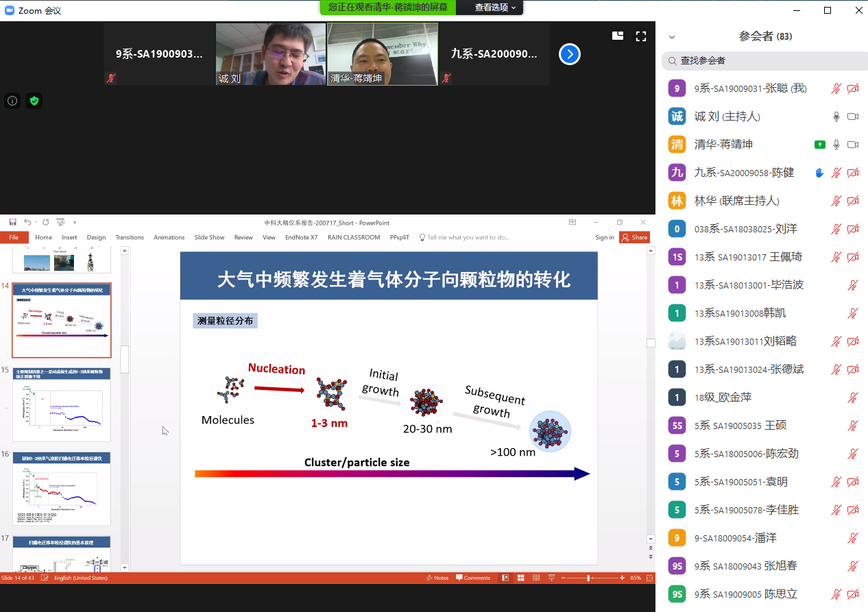
Task: Click the green encryption shield icon
Action: click(x=34, y=101)
